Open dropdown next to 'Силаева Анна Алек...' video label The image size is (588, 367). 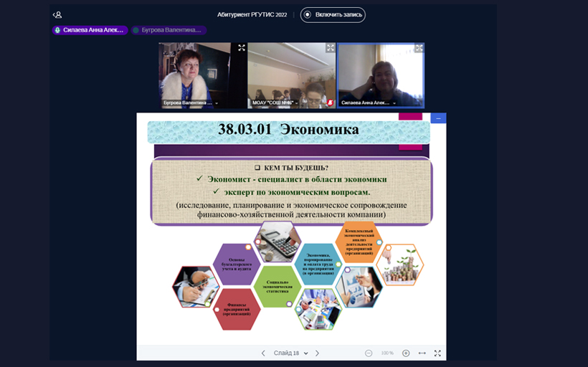tap(394, 103)
